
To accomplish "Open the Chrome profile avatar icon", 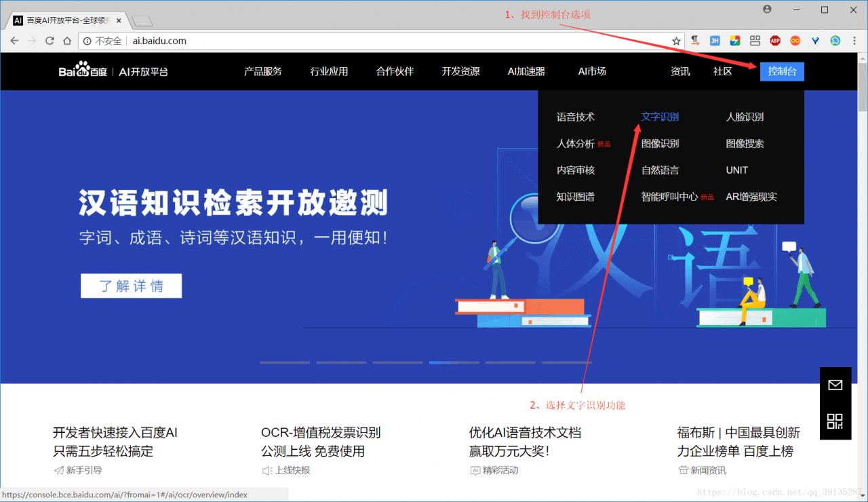I will click(x=767, y=9).
